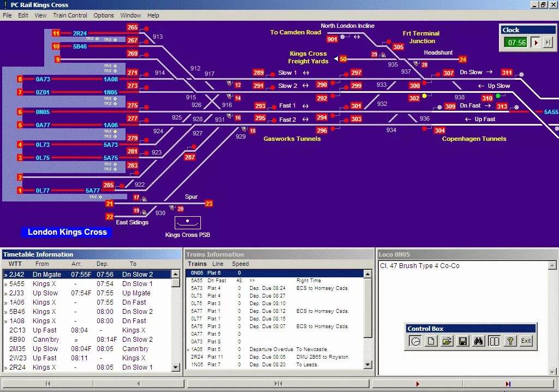Click the binoculars find icon

click(478, 341)
